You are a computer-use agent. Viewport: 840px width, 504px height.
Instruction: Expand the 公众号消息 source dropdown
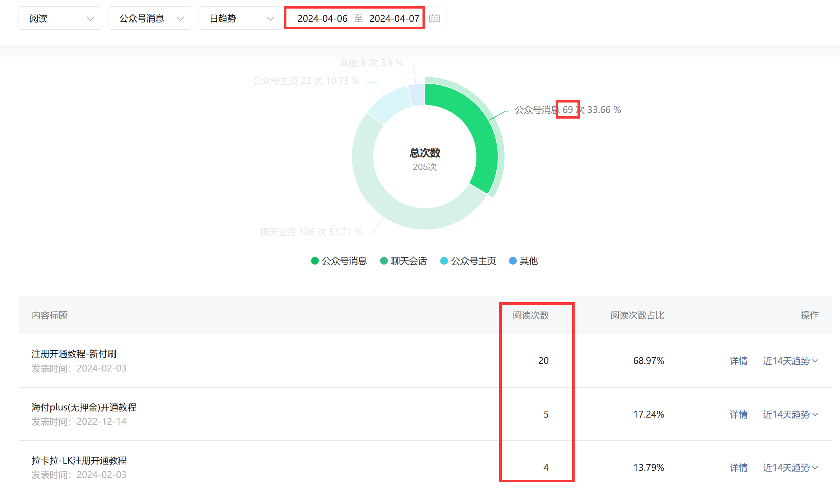(x=150, y=18)
